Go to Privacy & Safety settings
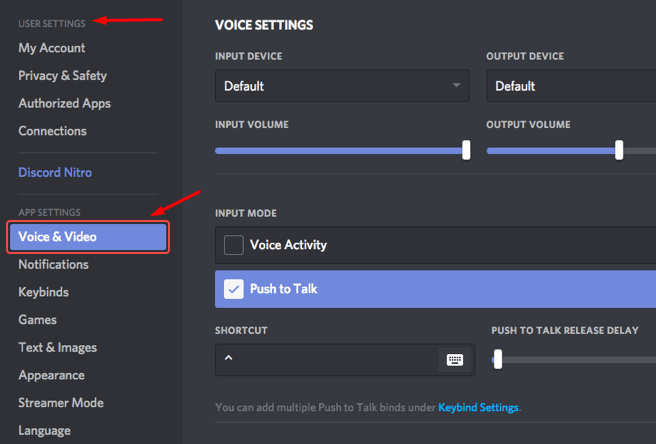Image resolution: width=656 pixels, height=444 pixels. tap(62, 76)
